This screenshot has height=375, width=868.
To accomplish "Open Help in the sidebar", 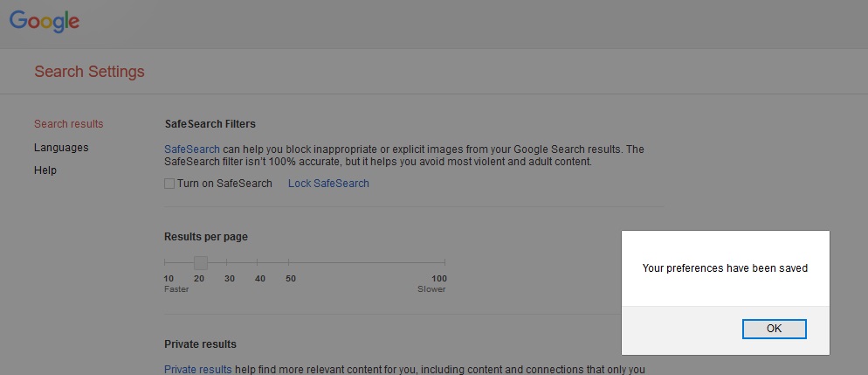I will tap(45, 170).
